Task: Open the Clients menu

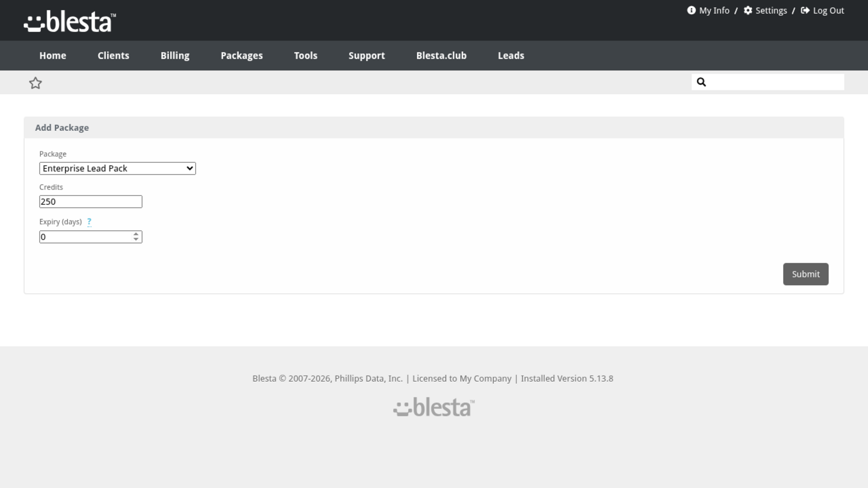Action: click(x=113, y=56)
